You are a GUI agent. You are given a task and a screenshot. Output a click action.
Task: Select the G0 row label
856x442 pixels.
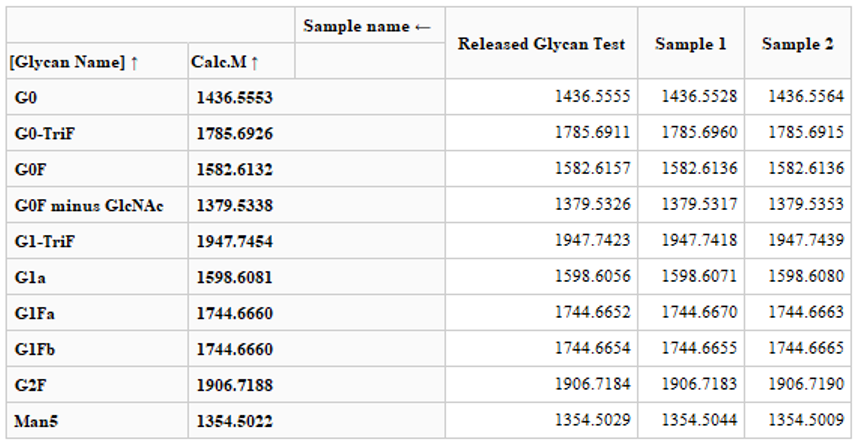[x=27, y=98]
